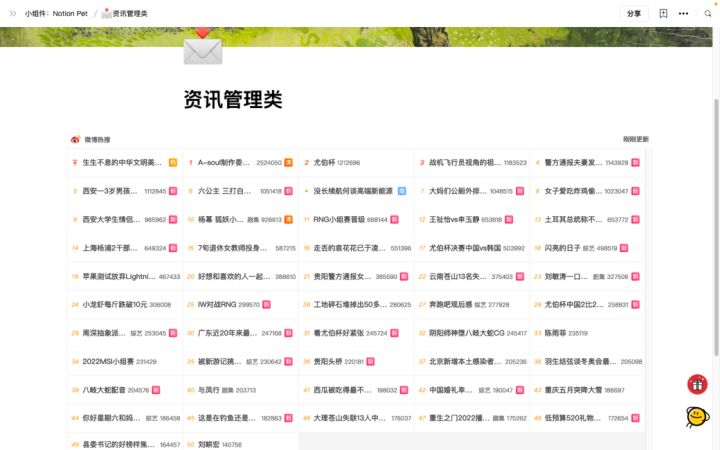Open the 战机飞行员视角的祖 topic
The width and height of the screenshot is (720, 450).
coord(465,163)
